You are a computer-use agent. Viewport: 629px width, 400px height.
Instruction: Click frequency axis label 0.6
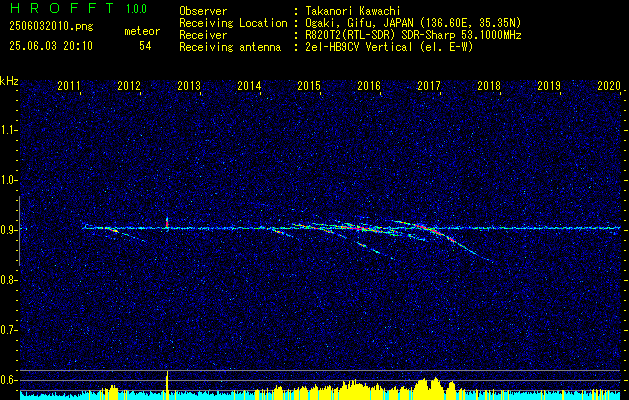tap(8, 380)
